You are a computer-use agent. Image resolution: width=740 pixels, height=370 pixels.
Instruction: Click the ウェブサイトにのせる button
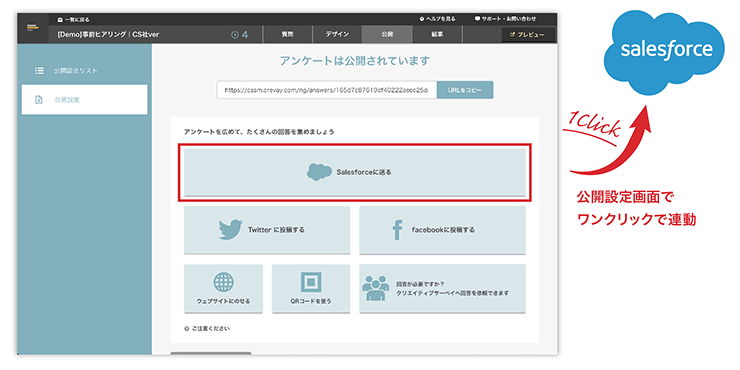point(223,288)
